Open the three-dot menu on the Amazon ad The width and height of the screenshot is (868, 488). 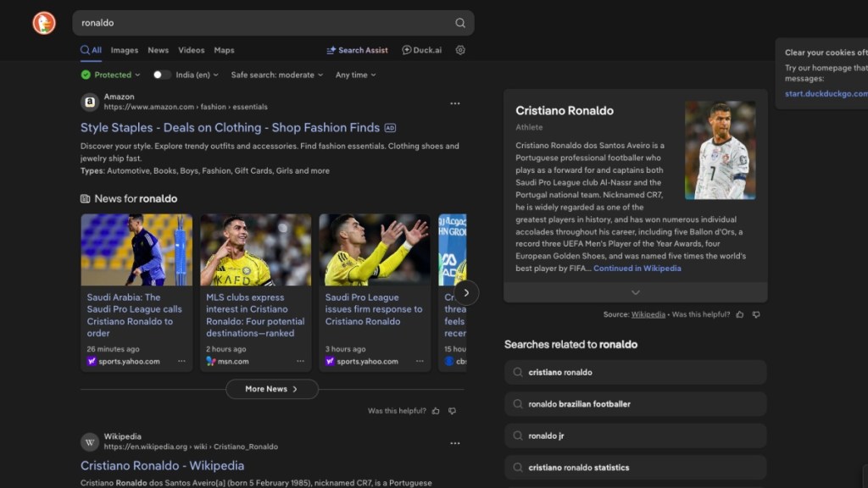tap(455, 103)
